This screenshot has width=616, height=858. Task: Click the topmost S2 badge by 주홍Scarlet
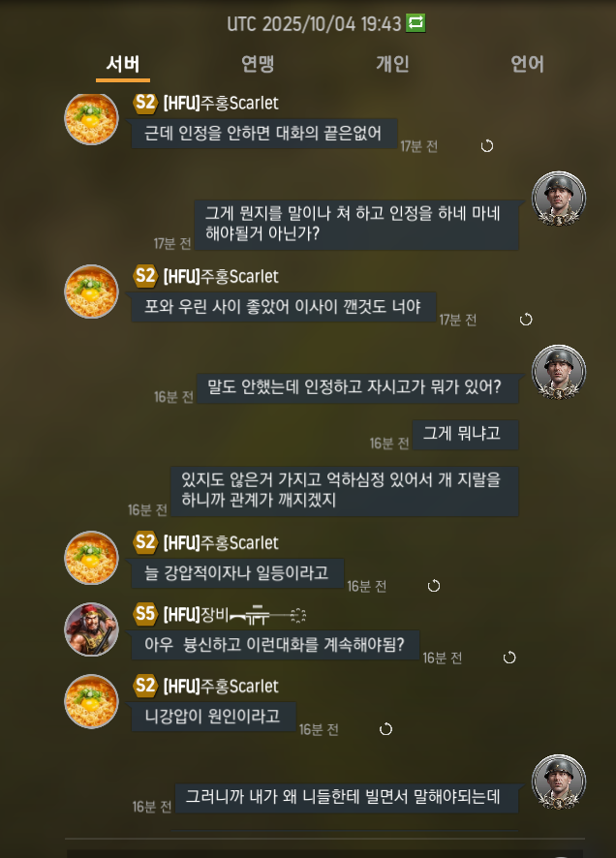coord(145,103)
